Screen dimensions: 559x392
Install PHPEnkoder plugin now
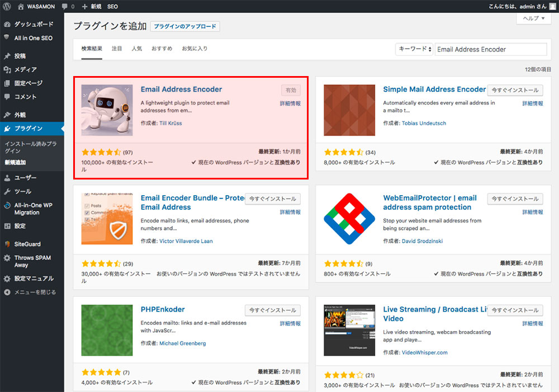point(273,310)
